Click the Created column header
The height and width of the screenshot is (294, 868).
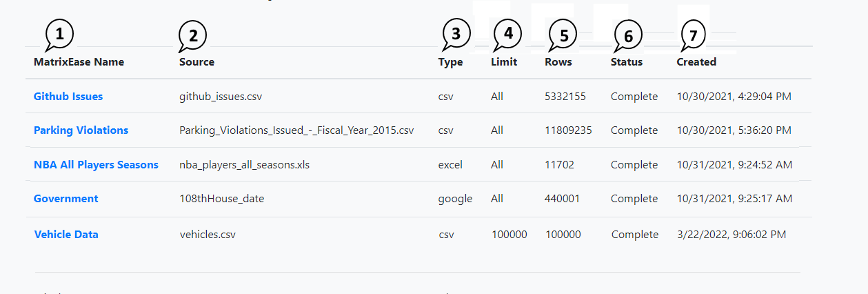tap(696, 62)
